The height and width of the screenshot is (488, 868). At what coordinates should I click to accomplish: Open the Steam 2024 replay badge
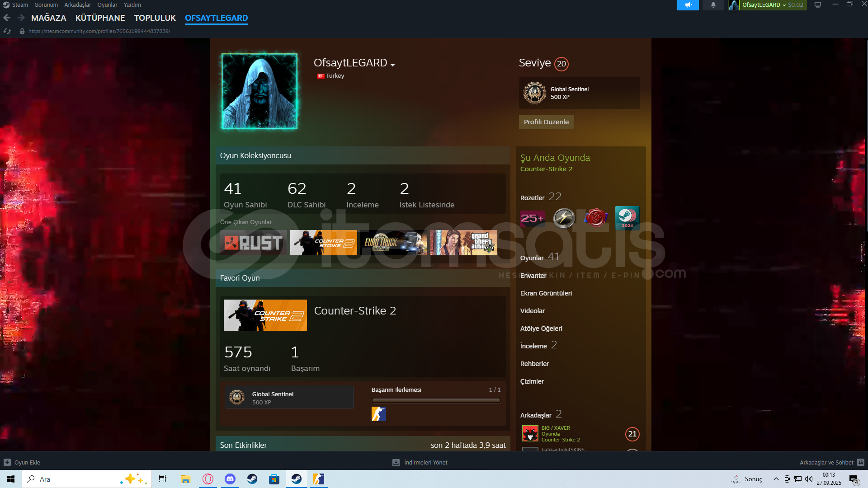(x=627, y=218)
